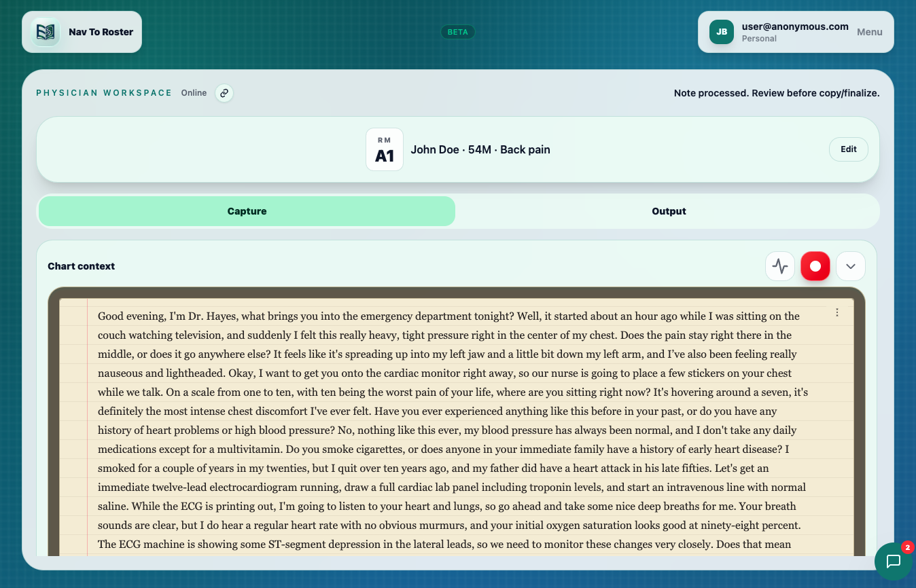
Task: Copy workspace link via chain icon
Action: [224, 93]
